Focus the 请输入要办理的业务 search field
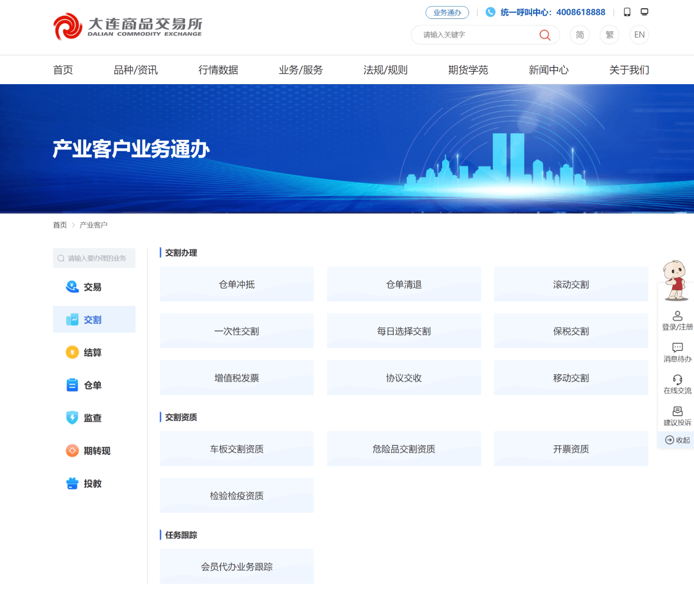Image resolution: width=694 pixels, height=616 pixels. (96, 259)
